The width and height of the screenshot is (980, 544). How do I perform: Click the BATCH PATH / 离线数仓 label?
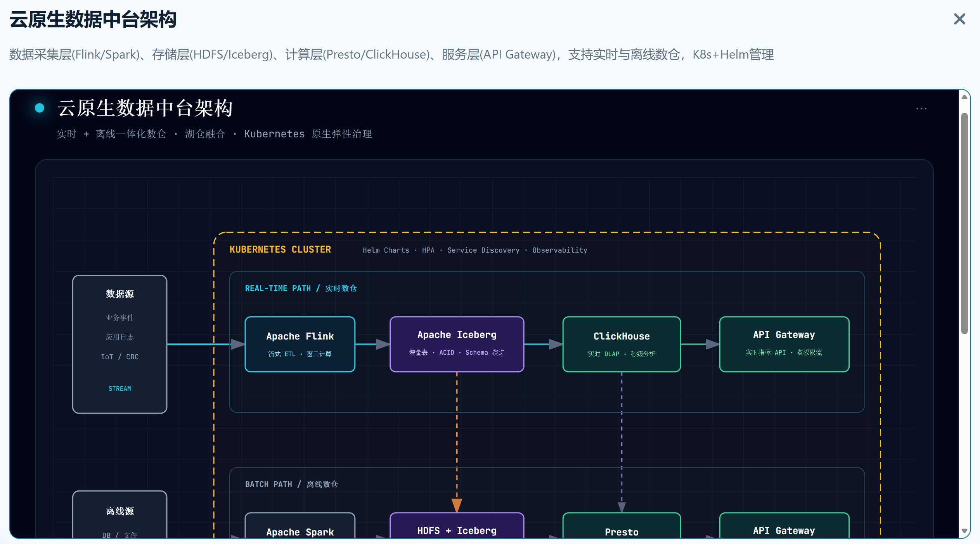[291, 484]
